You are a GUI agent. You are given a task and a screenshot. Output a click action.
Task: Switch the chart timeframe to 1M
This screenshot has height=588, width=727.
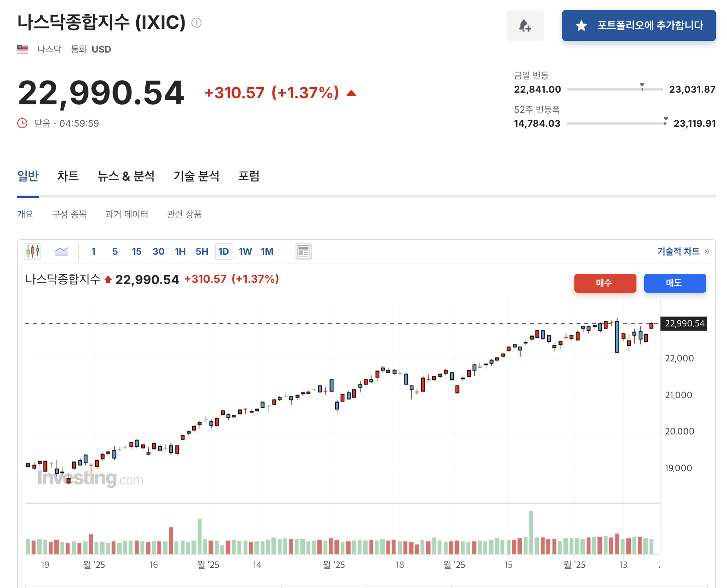268,251
